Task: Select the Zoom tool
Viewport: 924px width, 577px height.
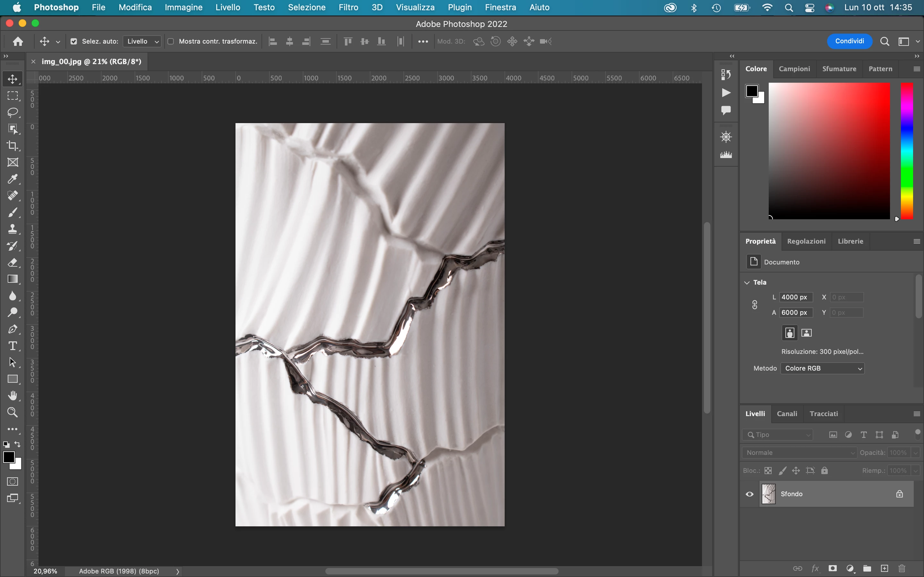Action: tap(13, 412)
